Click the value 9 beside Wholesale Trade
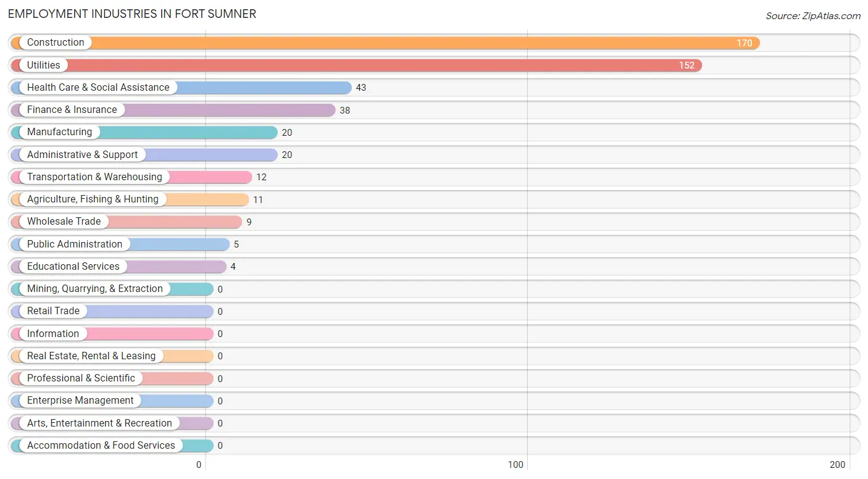This screenshot has width=868, height=479. 249,222
